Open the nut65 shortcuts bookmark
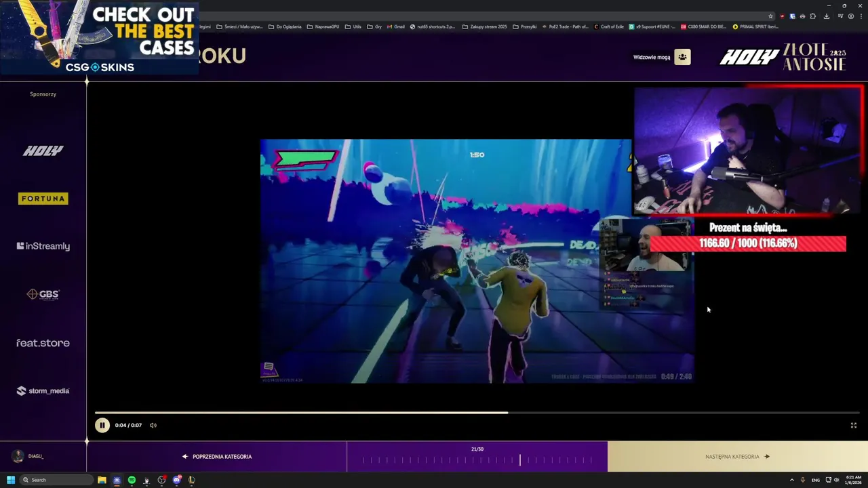Image resolution: width=868 pixels, height=488 pixels. (x=433, y=26)
